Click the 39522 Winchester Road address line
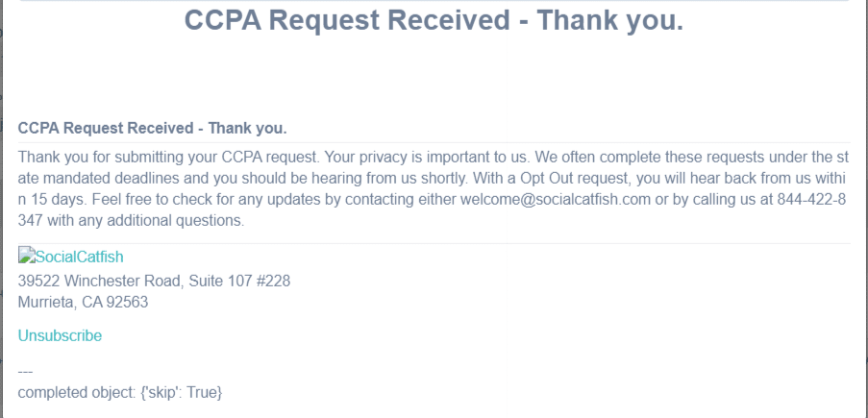868x418 pixels. click(x=154, y=282)
